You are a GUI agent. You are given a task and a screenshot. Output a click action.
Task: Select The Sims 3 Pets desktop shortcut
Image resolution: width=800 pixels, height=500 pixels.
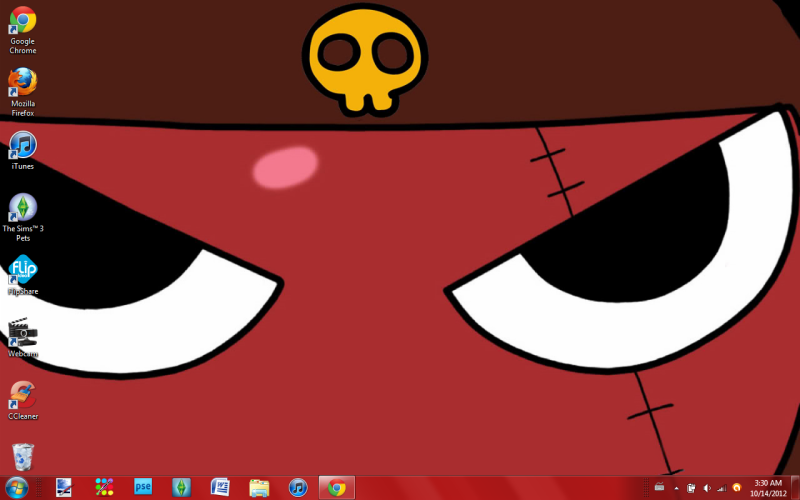click(22, 217)
